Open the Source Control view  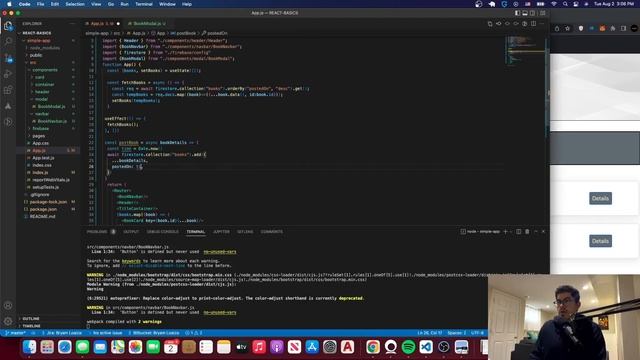8,58
